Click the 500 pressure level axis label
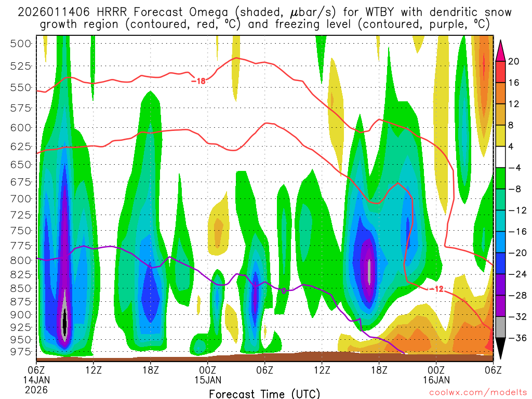The image size is (532, 399). [21, 44]
